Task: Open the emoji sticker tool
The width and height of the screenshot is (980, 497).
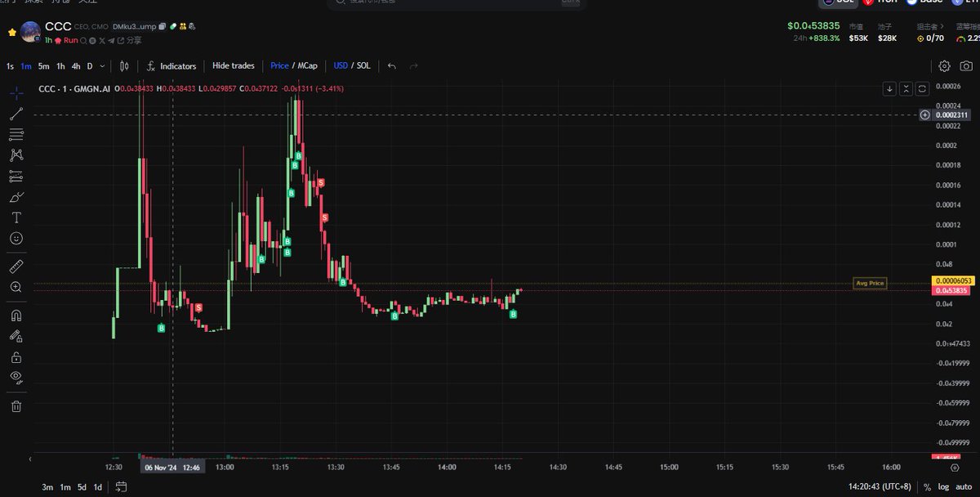Action: click(x=16, y=239)
